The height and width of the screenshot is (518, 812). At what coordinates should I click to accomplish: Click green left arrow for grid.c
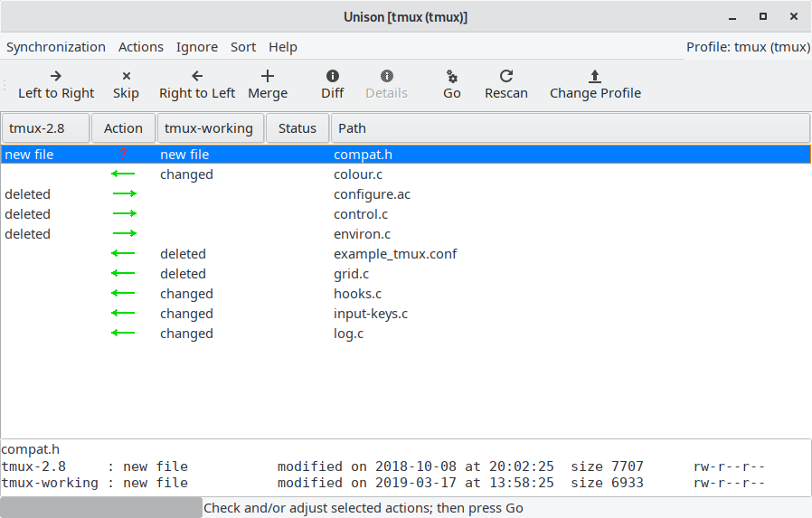(123, 273)
